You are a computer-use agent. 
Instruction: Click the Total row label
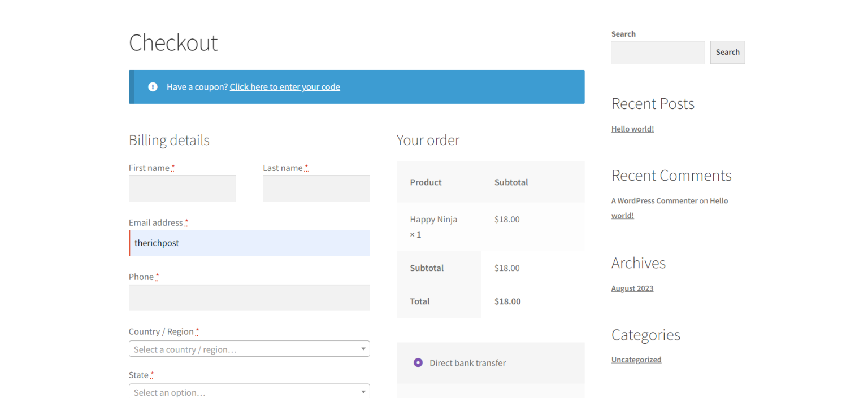(420, 301)
